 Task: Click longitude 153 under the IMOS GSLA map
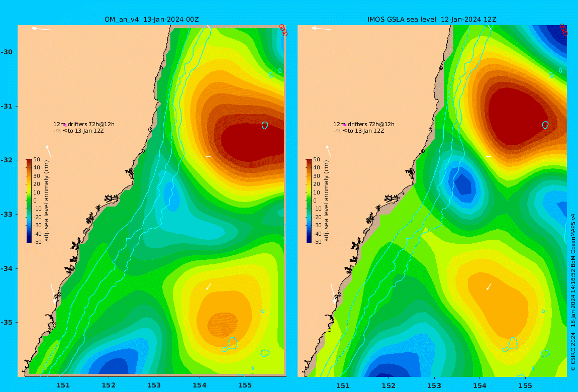434,385
